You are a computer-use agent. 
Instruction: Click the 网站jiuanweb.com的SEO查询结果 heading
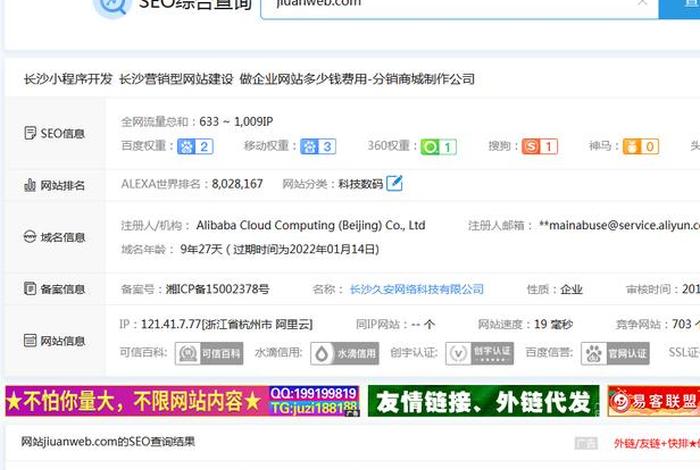108,442
